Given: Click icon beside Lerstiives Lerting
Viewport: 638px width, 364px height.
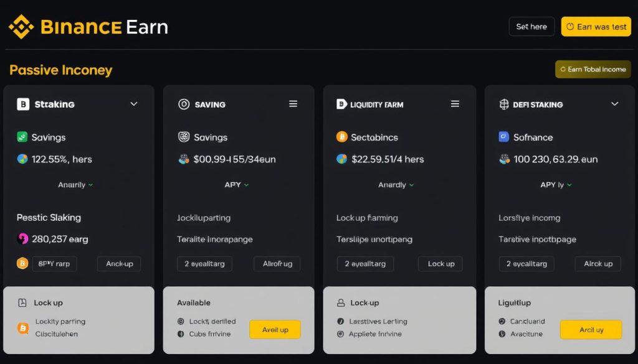Looking at the screenshot, I should click(x=341, y=321).
